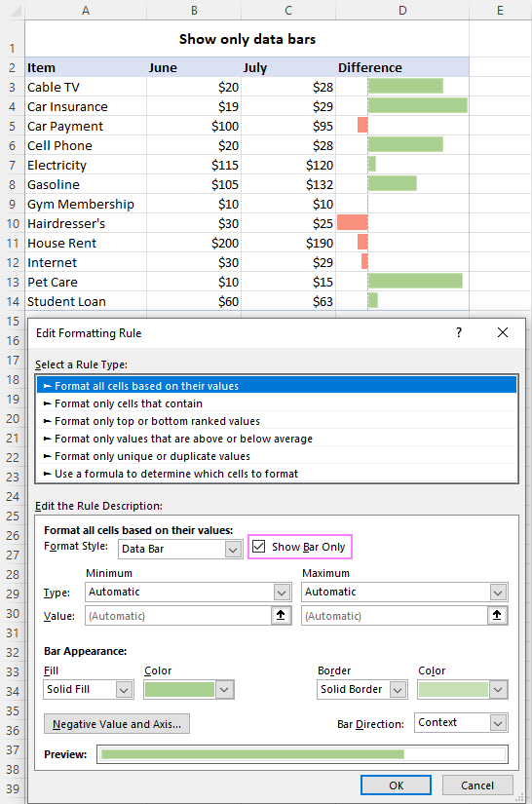Select row 3 header
The image size is (532, 804).
[x=13, y=87]
